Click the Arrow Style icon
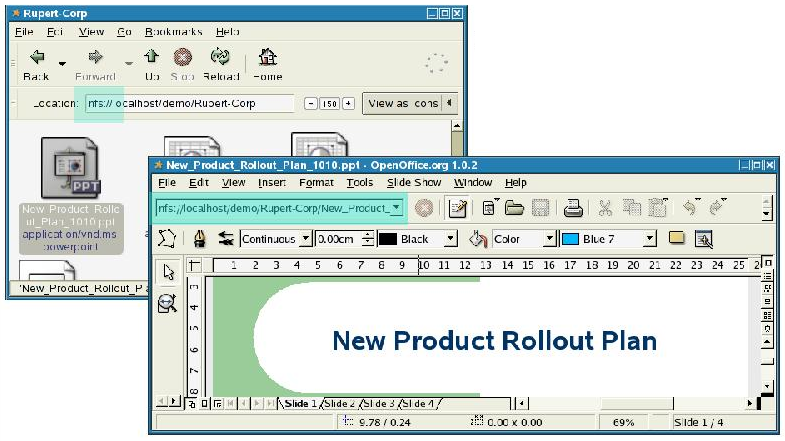This screenshot has height=441, width=785. tap(226, 239)
